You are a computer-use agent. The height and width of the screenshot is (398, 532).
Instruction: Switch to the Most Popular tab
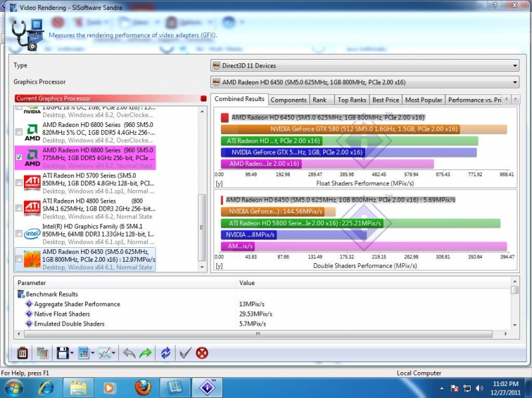(424, 100)
